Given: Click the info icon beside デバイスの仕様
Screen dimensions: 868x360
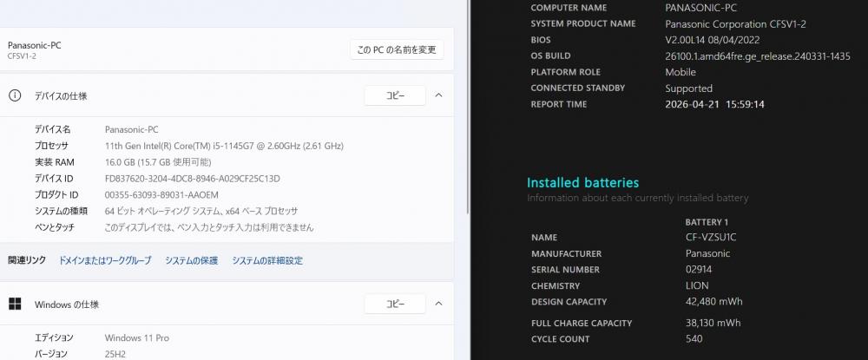Looking at the screenshot, I should pos(14,96).
